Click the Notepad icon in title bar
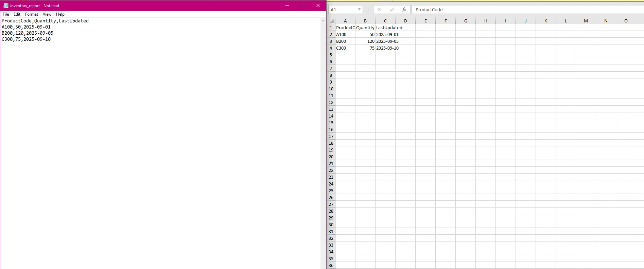This screenshot has width=644, height=269. tap(6, 5)
